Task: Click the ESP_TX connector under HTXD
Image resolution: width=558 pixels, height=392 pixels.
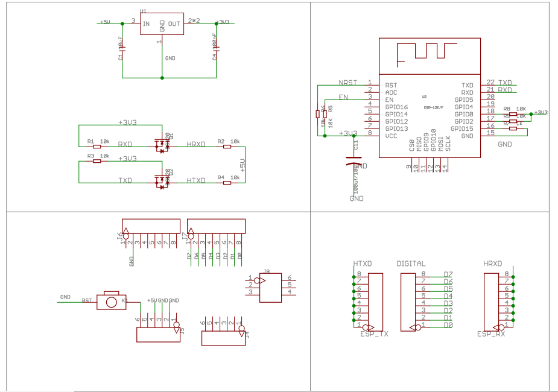Action: click(375, 300)
